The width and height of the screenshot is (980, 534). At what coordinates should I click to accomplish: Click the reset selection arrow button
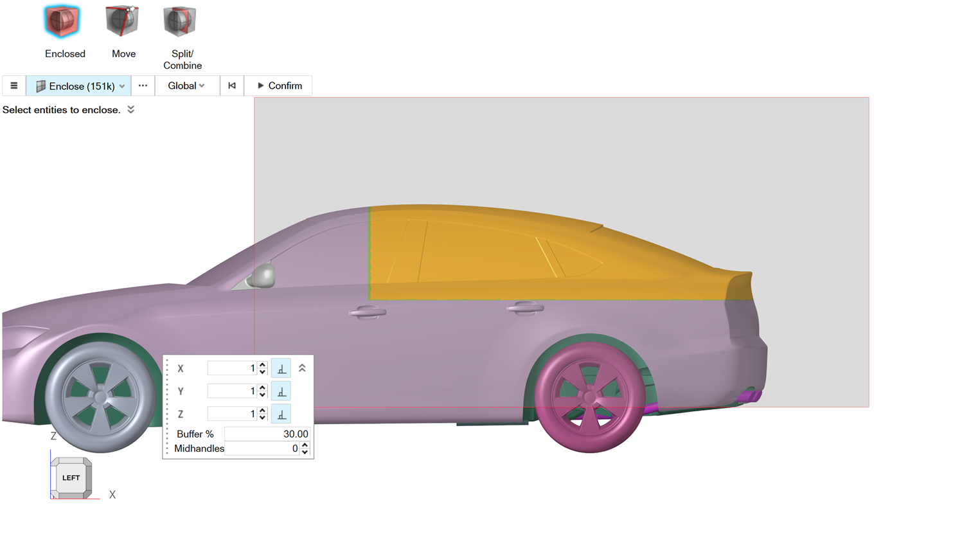click(x=232, y=85)
